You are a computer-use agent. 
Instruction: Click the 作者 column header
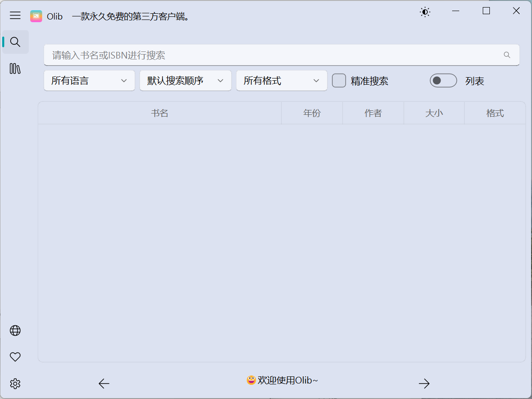[x=373, y=113]
